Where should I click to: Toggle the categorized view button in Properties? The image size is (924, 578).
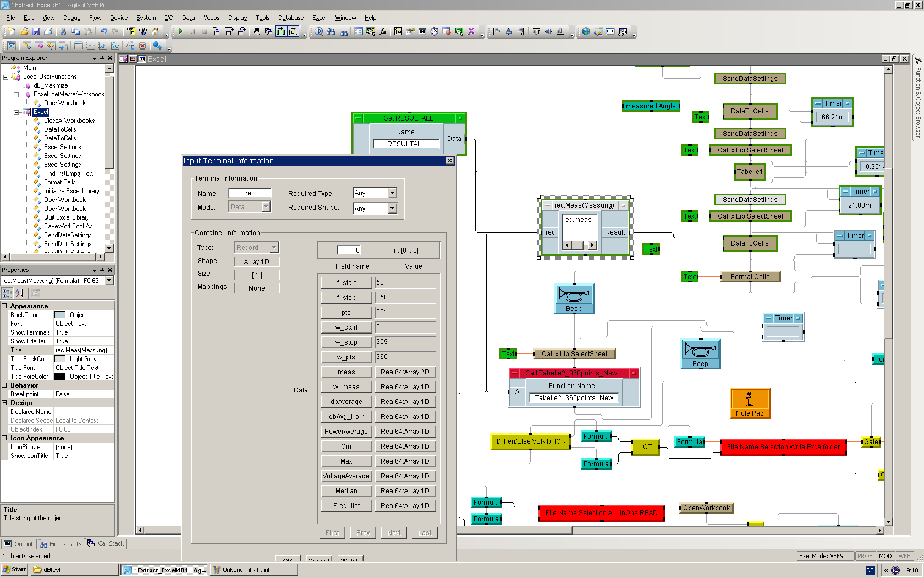(7, 293)
